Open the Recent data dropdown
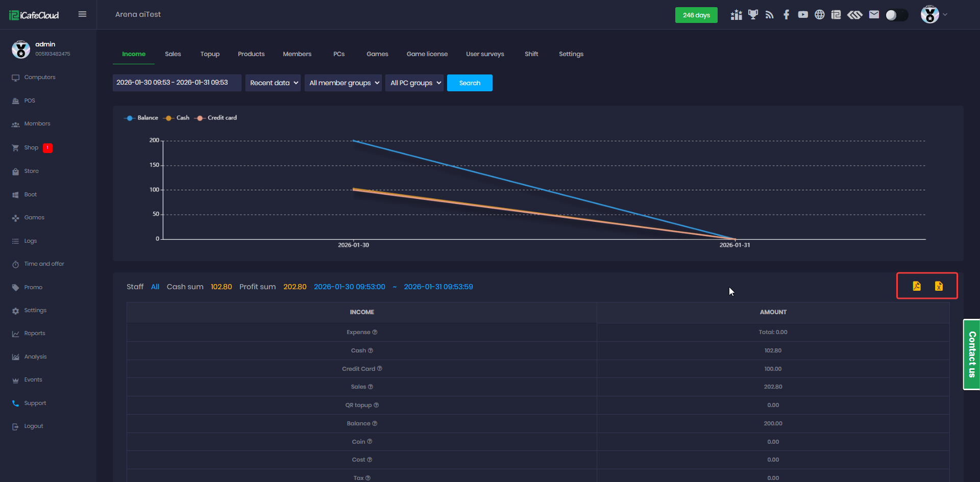 click(x=273, y=83)
